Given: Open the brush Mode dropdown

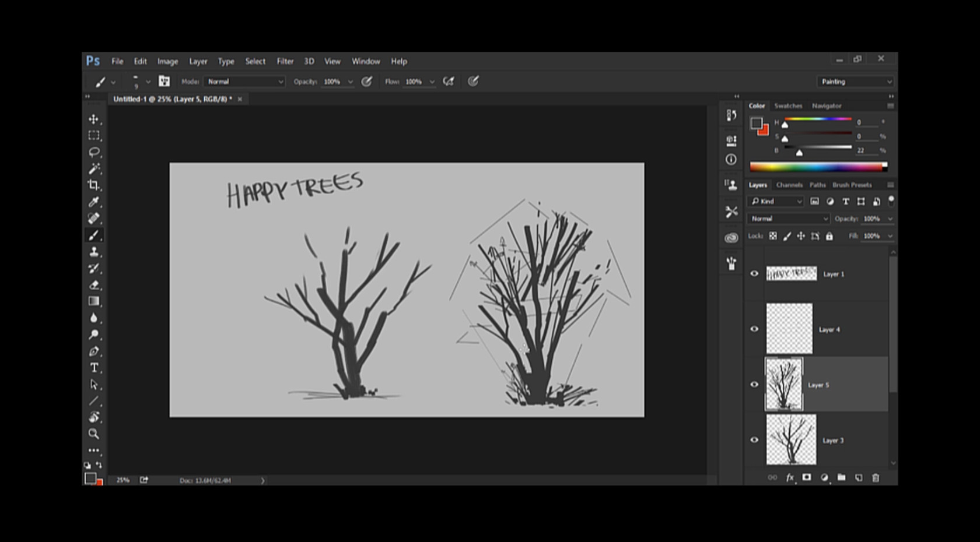Looking at the screenshot, I should click(x=245, y=82).
